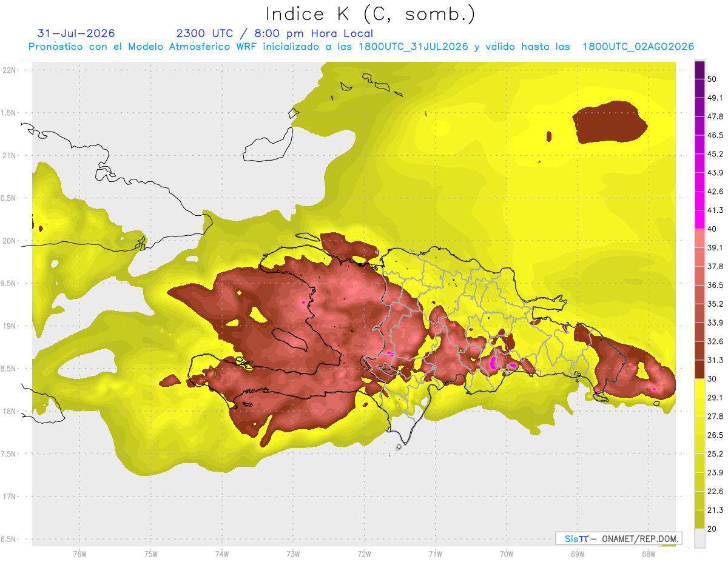Click the "26.5" color scale value

tap(715, 435)
